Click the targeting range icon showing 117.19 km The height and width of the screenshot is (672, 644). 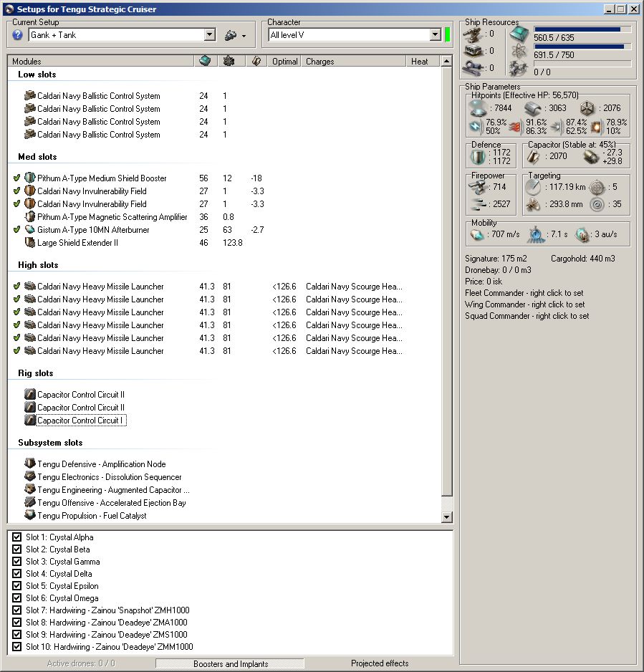pyautogui.click(x=534, y=187)
